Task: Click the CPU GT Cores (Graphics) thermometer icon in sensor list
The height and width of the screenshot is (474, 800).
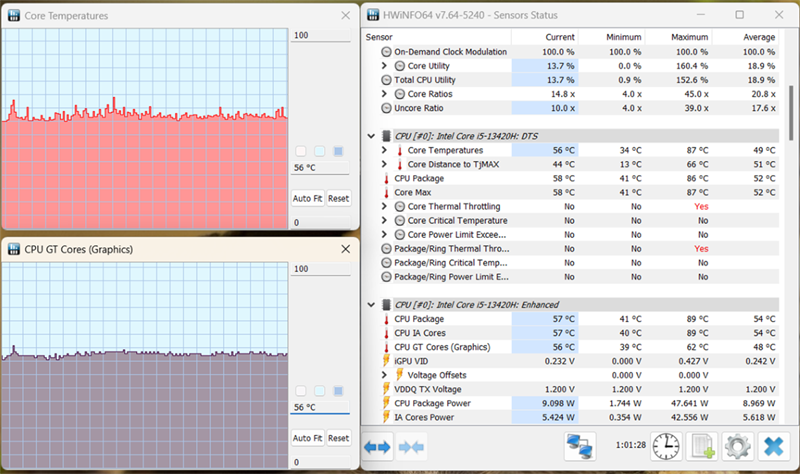Action: [386, 347]
